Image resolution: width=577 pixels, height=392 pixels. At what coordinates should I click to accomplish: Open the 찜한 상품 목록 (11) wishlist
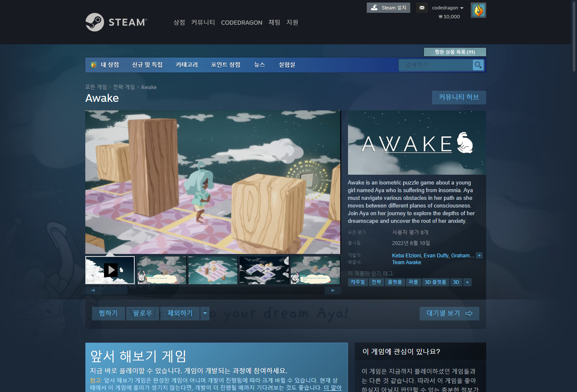(x=455, y=52)
